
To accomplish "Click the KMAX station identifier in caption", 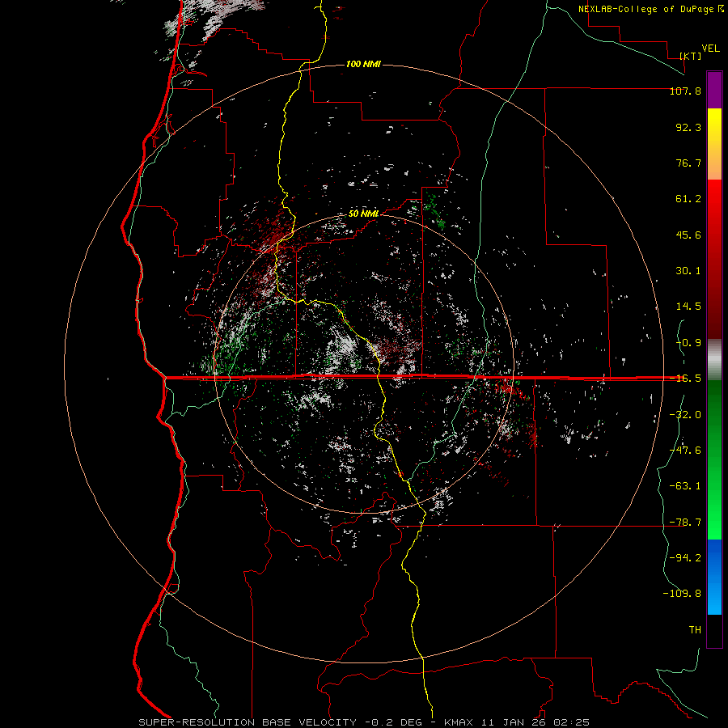I will pyautogui.click(x=460, y=722).
